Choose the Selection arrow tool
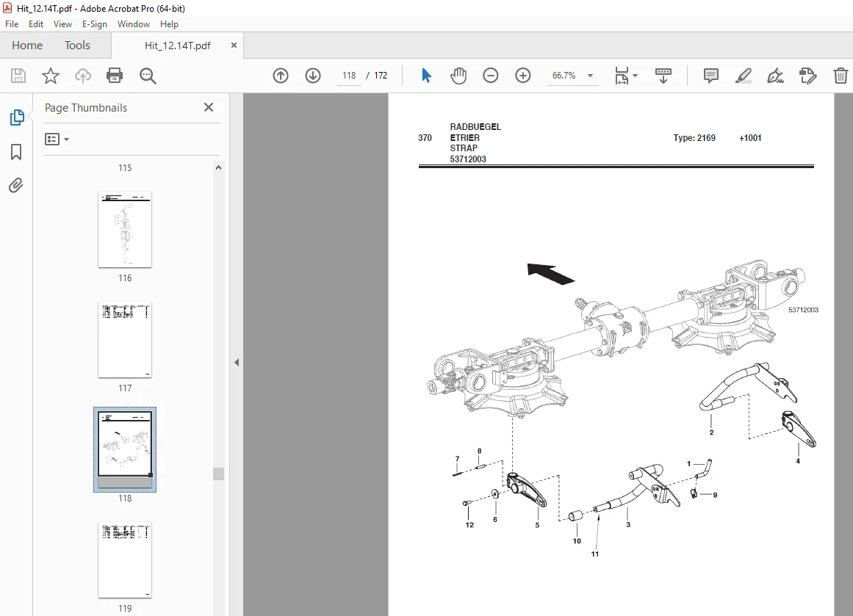Image resolution: width=853 pixels, height=616 pixels. 426,76
